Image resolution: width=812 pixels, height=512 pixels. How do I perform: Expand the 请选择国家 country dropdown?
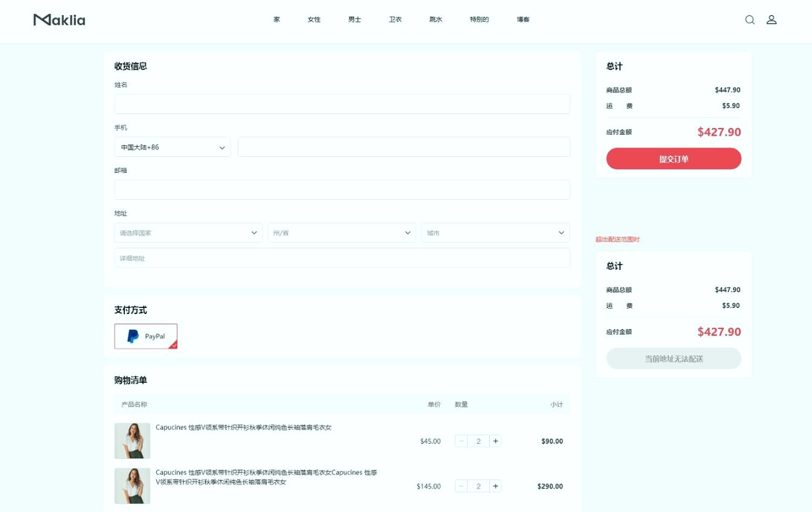pyautogui.click(x=188, y=233)
